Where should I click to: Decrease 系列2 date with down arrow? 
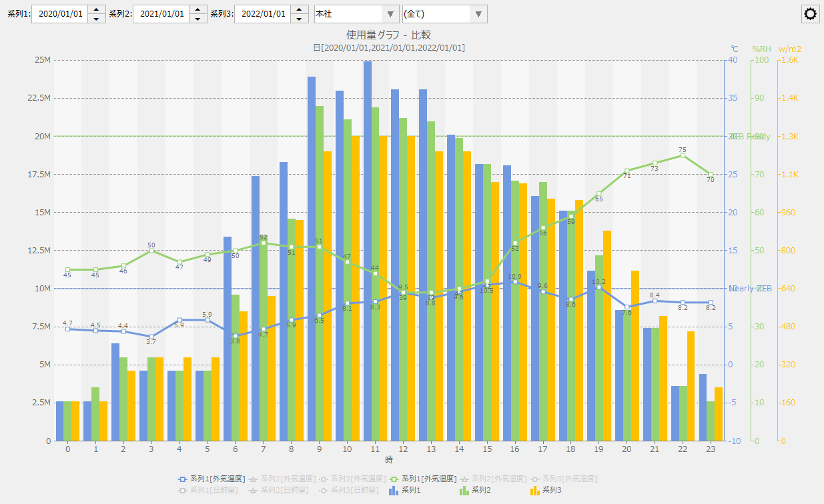(198, 19)
